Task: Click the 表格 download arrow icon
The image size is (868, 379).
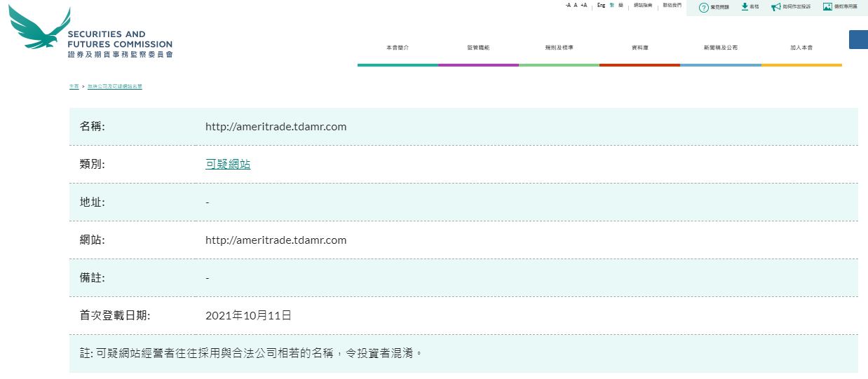Action: 745,7
